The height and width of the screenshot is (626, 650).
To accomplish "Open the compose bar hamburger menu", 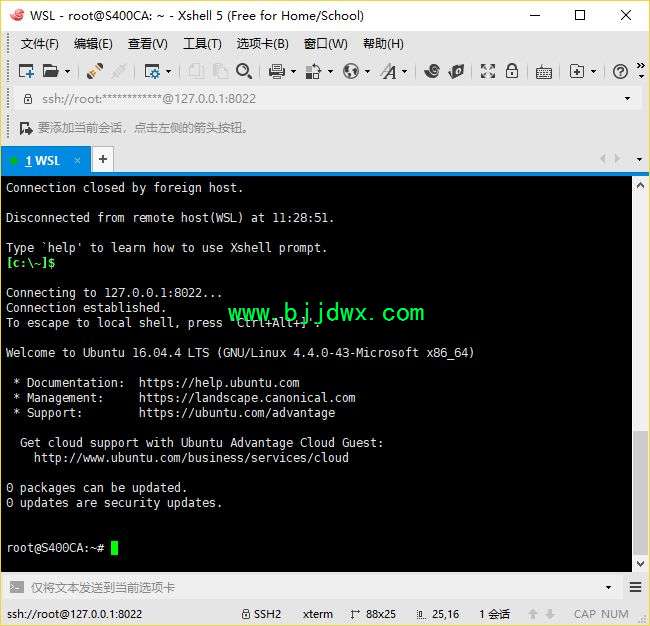I will click(x=635, y=587).
